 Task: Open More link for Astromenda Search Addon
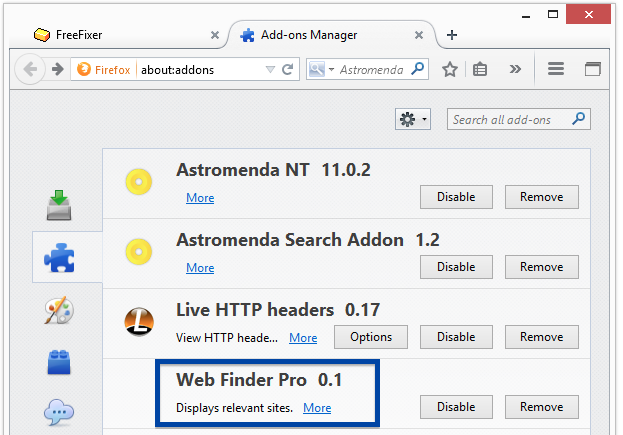[x=200, y=268]
